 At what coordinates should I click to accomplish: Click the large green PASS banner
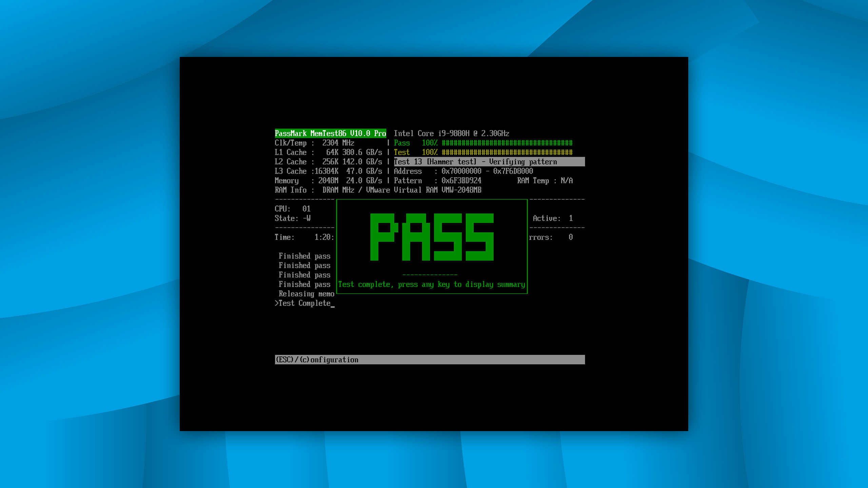click(432, 237)
